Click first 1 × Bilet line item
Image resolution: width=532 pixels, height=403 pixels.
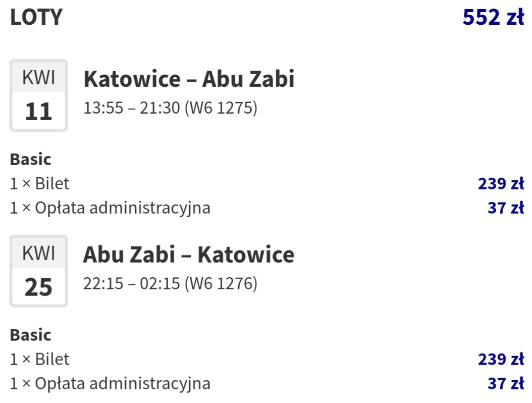tap(40, 184)
